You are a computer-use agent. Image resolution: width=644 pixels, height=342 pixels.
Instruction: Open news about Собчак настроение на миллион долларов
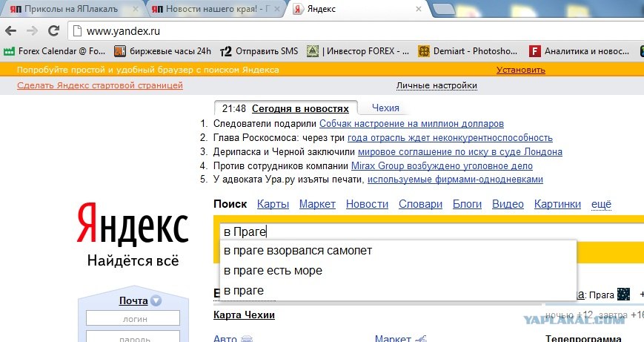[411, 123]
